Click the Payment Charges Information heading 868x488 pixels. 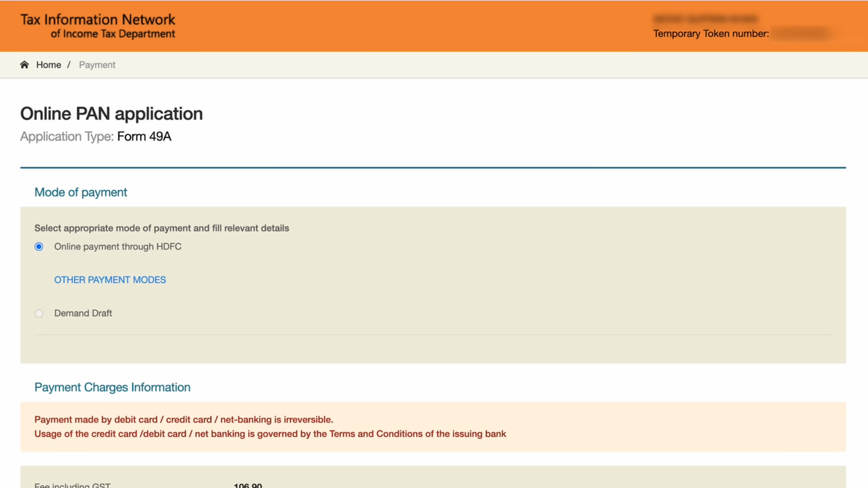[112, 387]
